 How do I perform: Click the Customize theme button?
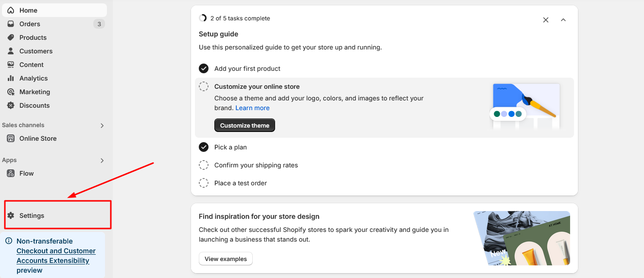pos(245,125)
